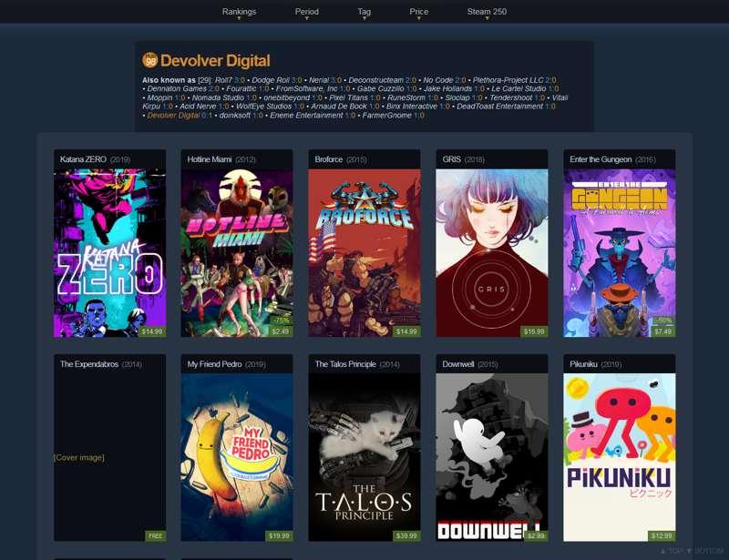Open the GRIS title link

tap(451, 159)
